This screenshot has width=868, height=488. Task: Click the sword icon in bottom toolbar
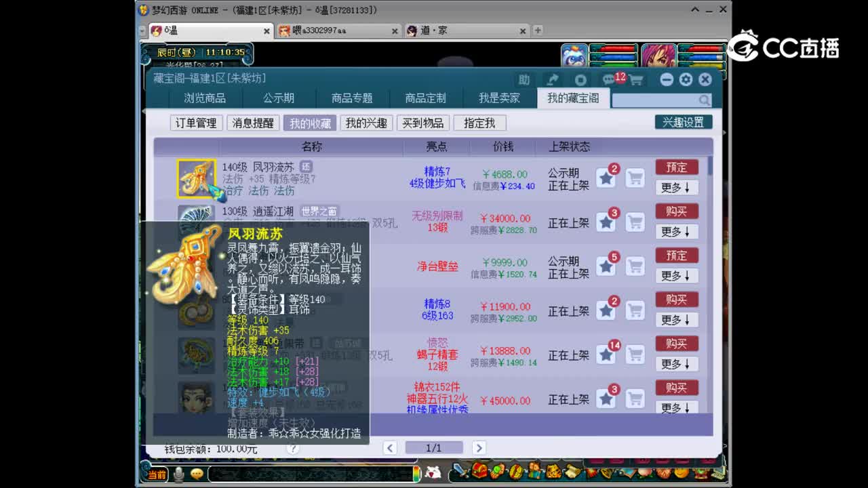[460, 470]
